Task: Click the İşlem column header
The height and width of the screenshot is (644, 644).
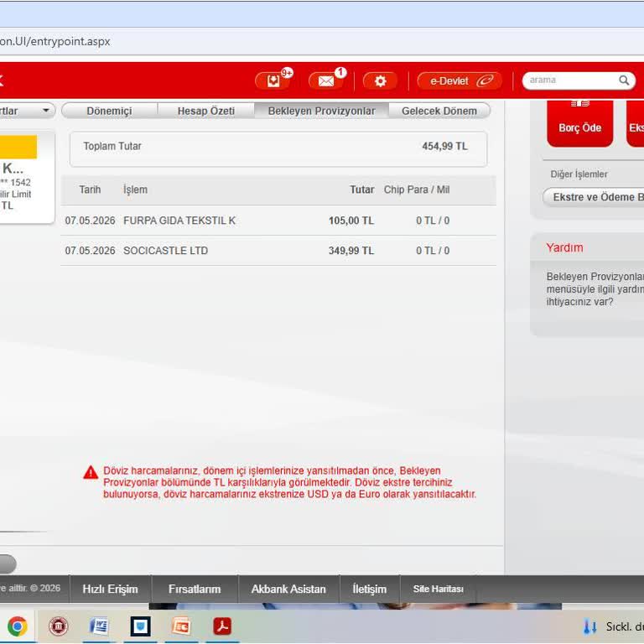Action: (x=135, y=190)
